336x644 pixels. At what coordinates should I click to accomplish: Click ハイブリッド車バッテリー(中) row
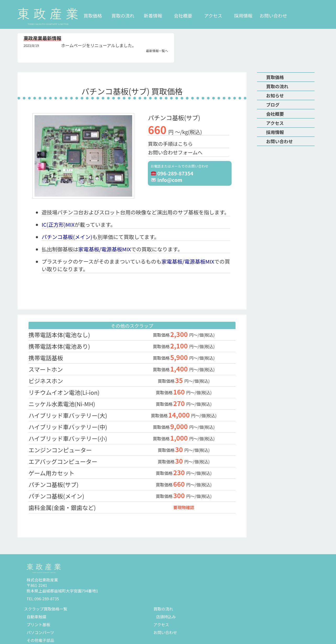(132, 427)
